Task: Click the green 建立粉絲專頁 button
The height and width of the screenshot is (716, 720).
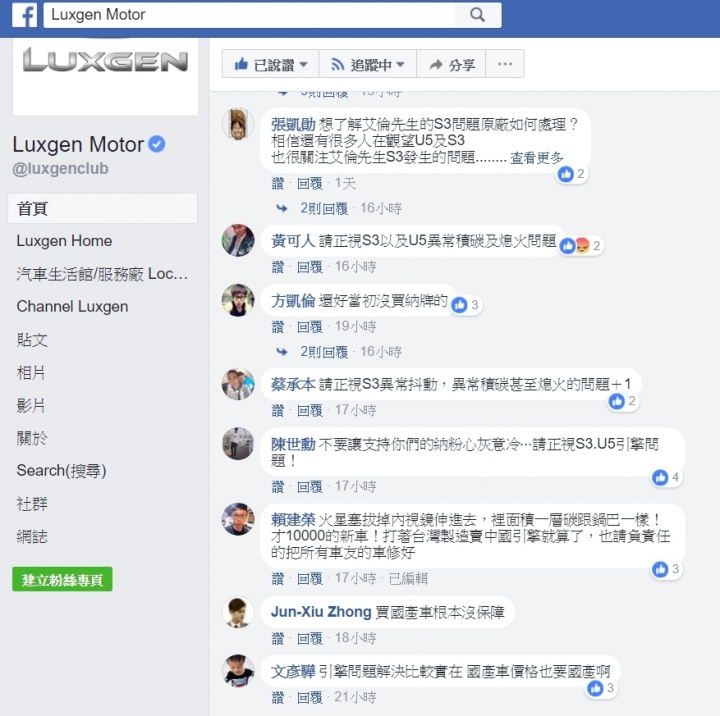Action: [62, 579]
